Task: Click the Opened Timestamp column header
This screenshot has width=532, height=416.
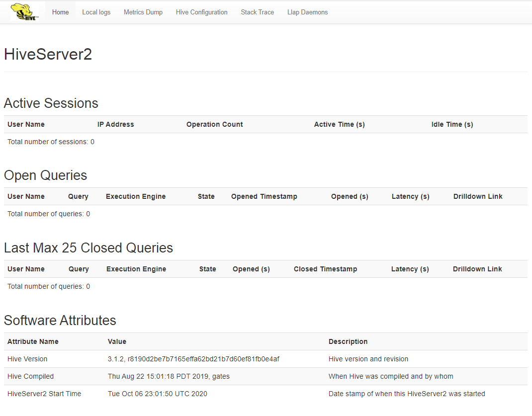Action: [265, 197]
